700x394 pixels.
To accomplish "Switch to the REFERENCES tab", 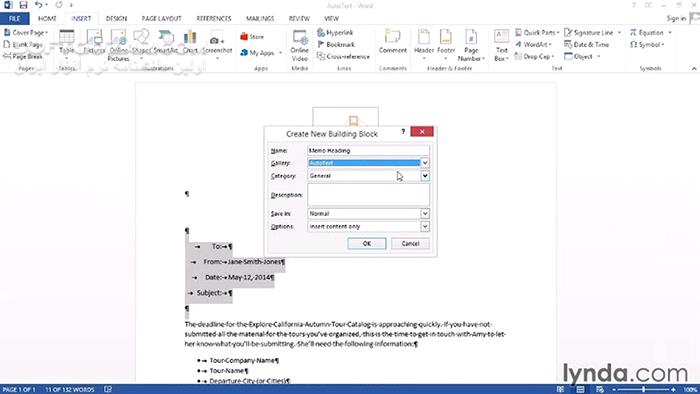I will click(214, 18).
